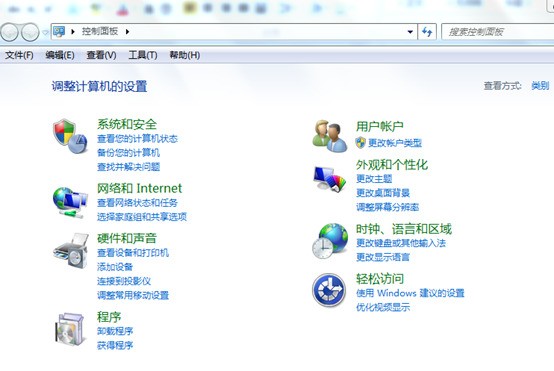Click 调整屏幕分辨率 link

coord(388,207)
